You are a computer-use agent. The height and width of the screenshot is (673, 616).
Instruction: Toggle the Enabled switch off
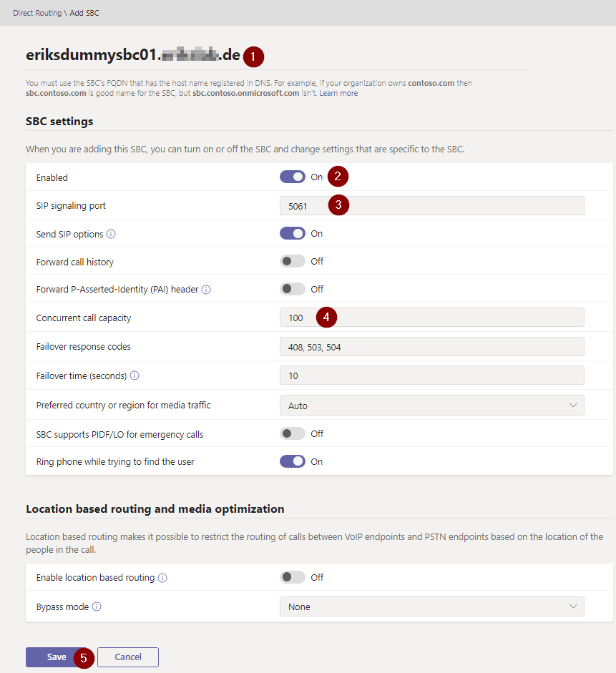tap(292, 177)
